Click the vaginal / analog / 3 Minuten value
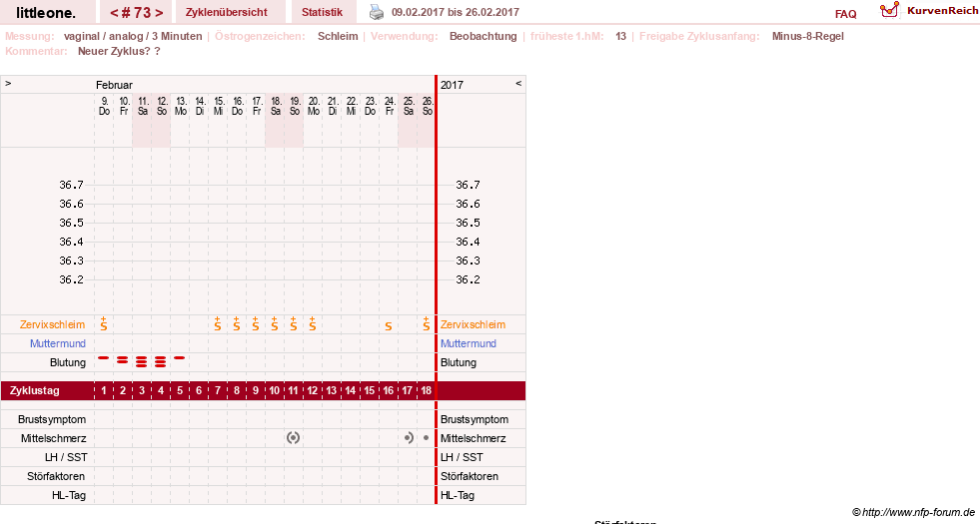 (x=133, y=36)
